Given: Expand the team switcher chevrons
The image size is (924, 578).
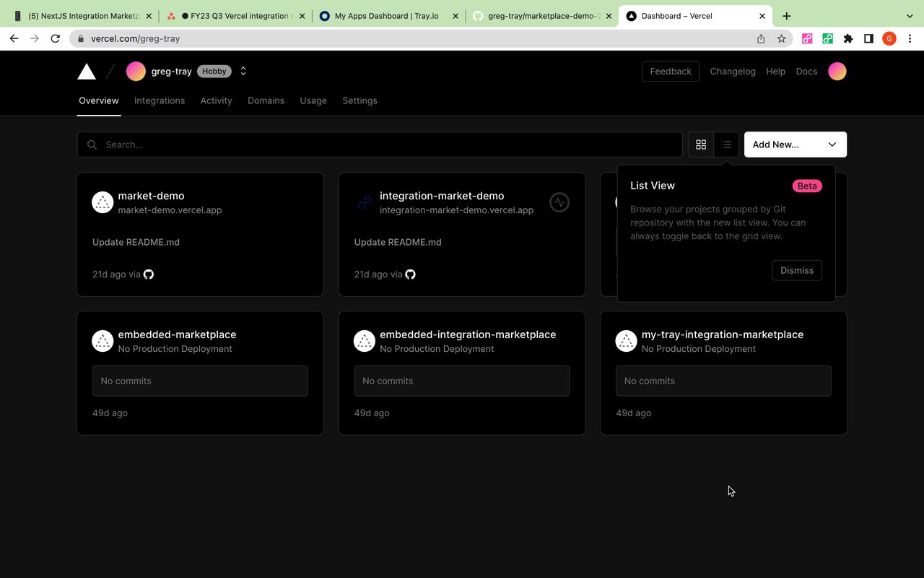Looking at the screenshot, I should [243, 71].
